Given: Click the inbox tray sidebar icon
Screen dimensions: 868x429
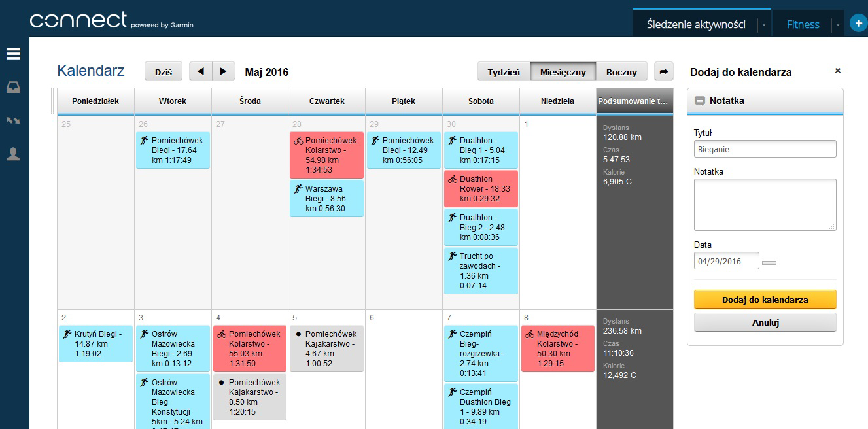Looking at the screenshot, I should click(13, 87).
